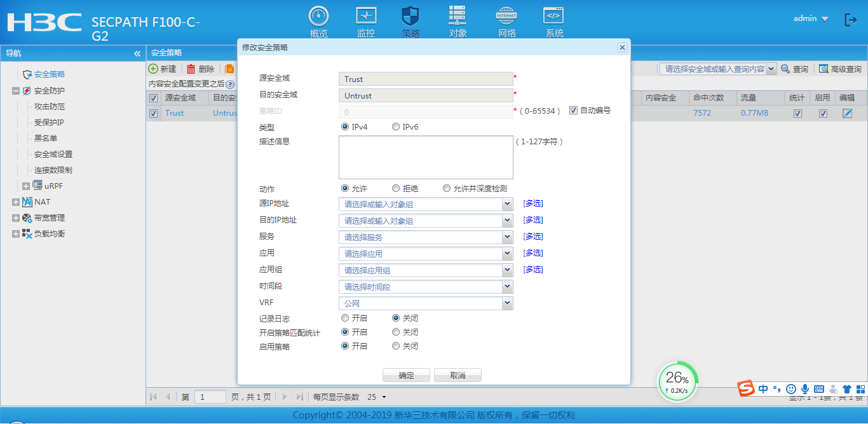Open the 策略 policy shield section
This screenshot has height=424, width=868.
coord(410,16)
